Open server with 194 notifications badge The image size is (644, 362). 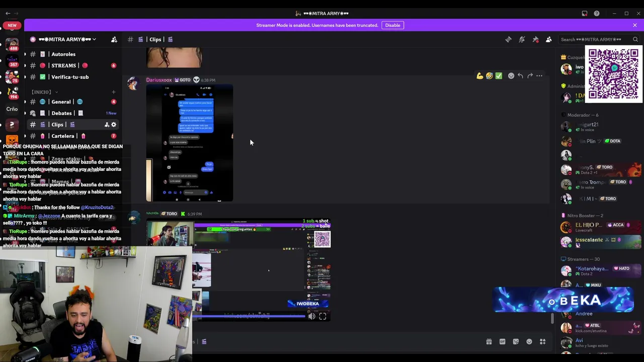coord(12,92)
